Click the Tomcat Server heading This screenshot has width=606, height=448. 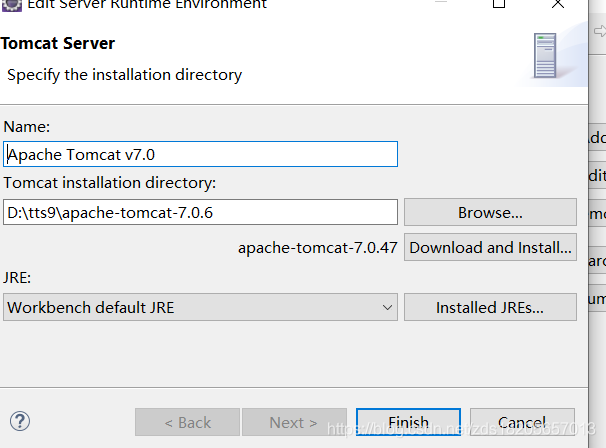tap(58, 43)
